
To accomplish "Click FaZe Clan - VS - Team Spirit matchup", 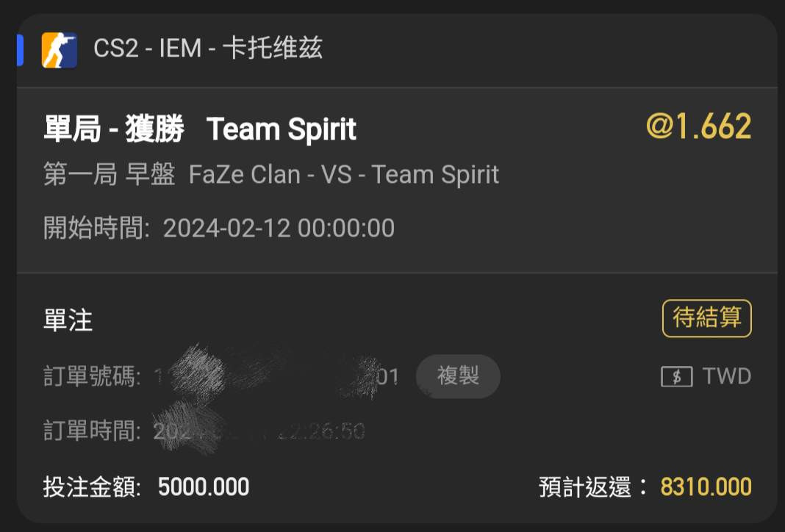I will tap(344, 175).
